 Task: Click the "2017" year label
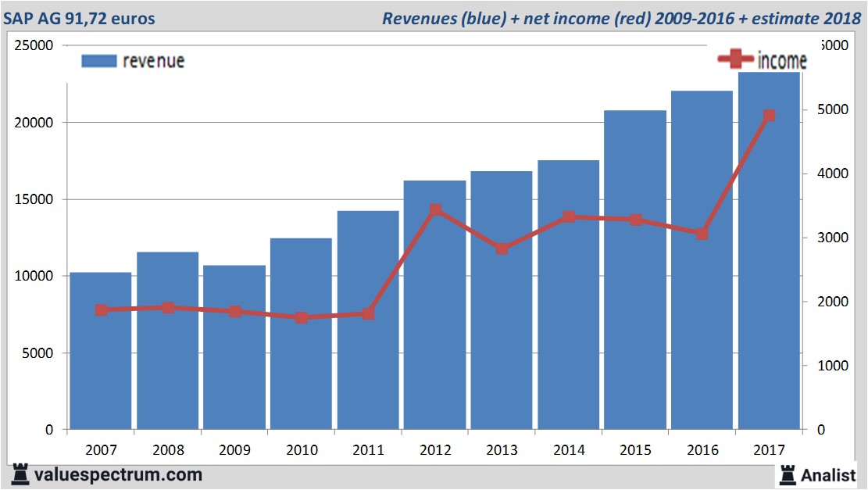tap(769, 449)
